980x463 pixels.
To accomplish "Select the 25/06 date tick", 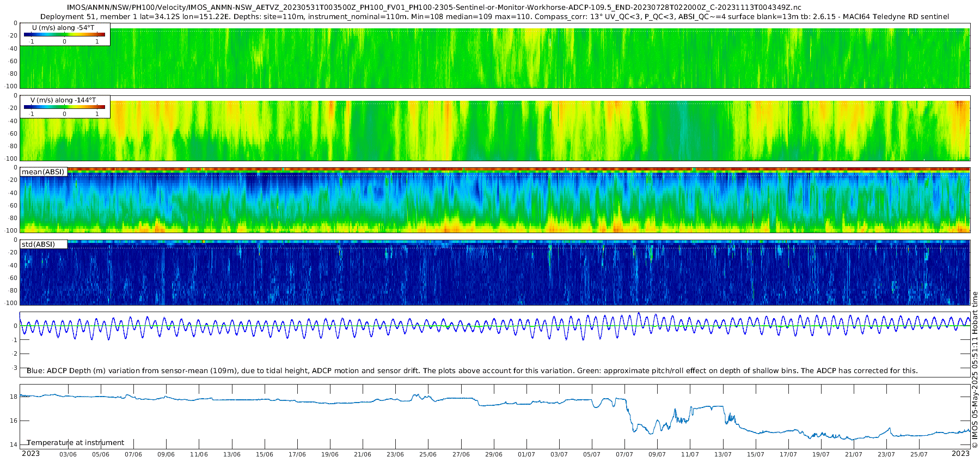I will point(428,454).
